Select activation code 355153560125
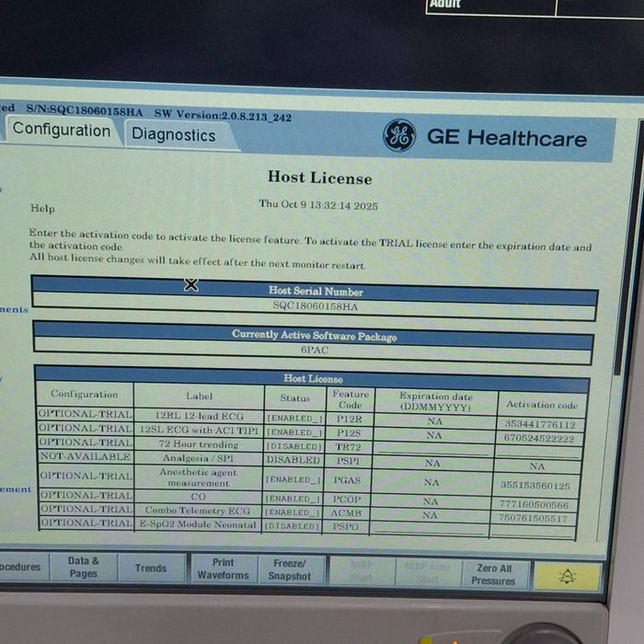 (x=535, y=486)
